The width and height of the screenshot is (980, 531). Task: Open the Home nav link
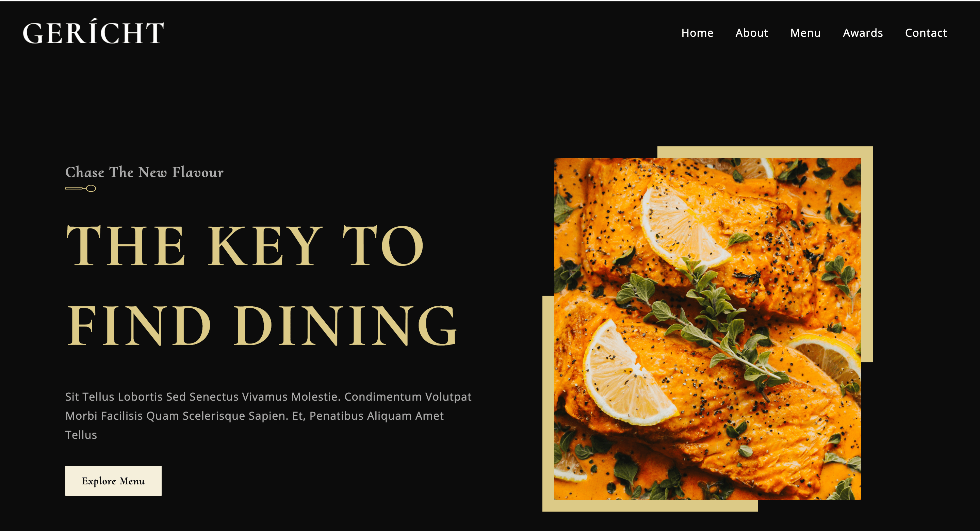697,33
